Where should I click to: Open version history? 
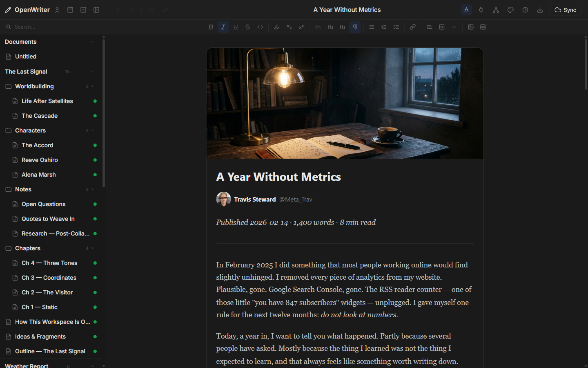[x=525, y=9]
